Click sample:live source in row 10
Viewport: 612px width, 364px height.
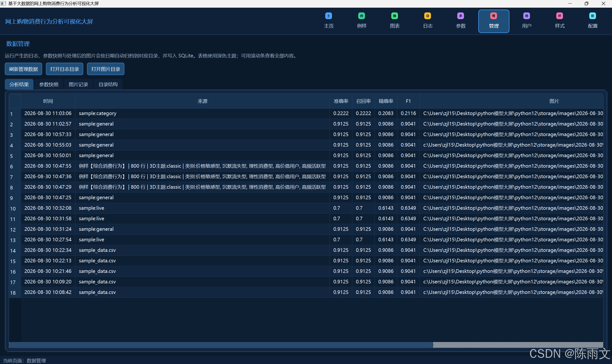coord(202,208)
